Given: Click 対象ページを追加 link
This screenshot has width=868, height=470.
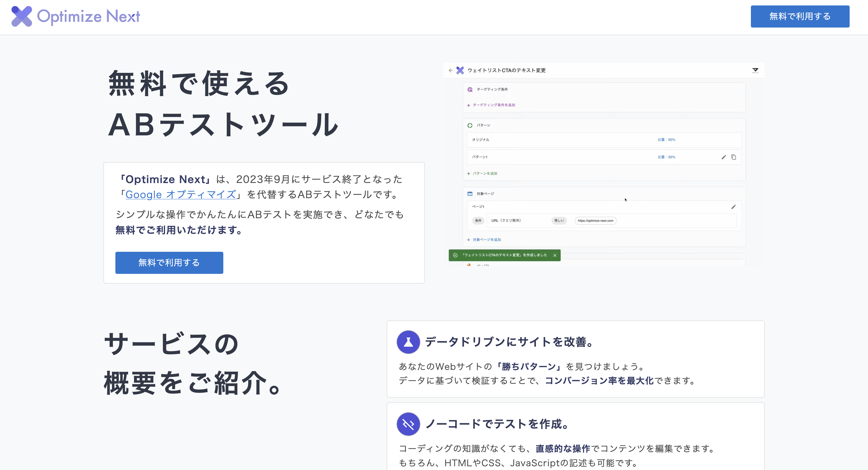Looking at the screenshot, I should 487,240.
